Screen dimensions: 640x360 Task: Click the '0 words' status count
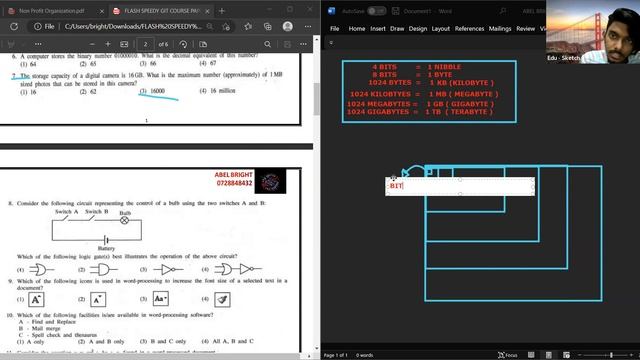point(364,355)
